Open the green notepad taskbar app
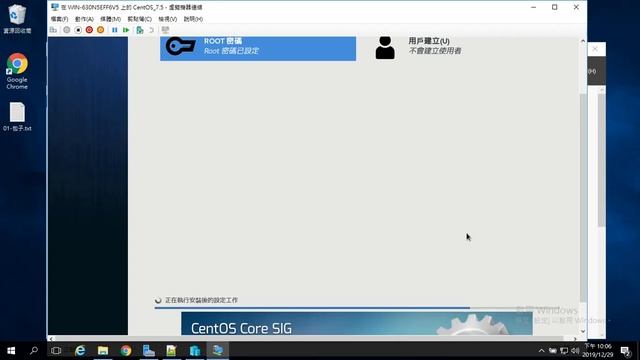Screen dimensions: 640x360 [x=171, y=351]
